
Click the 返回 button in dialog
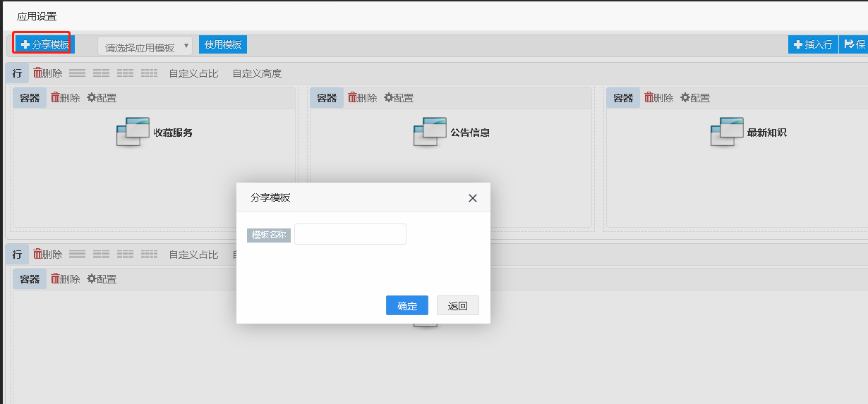(x=458, y=305)
